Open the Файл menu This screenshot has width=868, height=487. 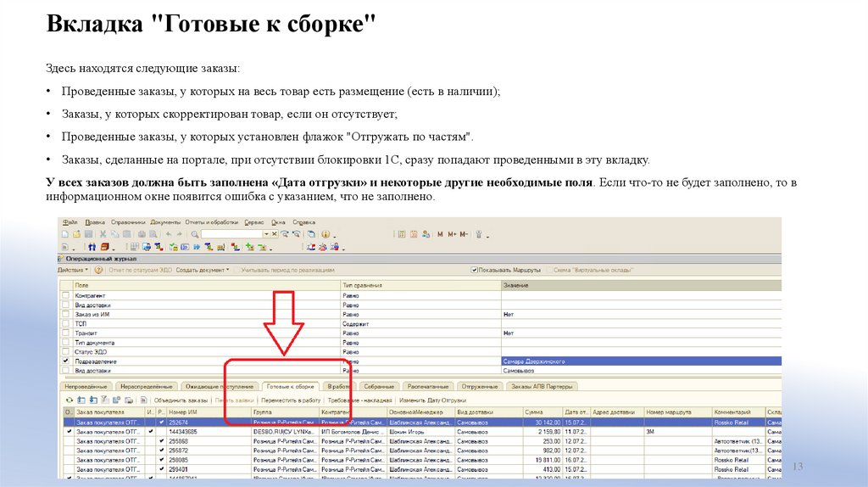[70, 222]
